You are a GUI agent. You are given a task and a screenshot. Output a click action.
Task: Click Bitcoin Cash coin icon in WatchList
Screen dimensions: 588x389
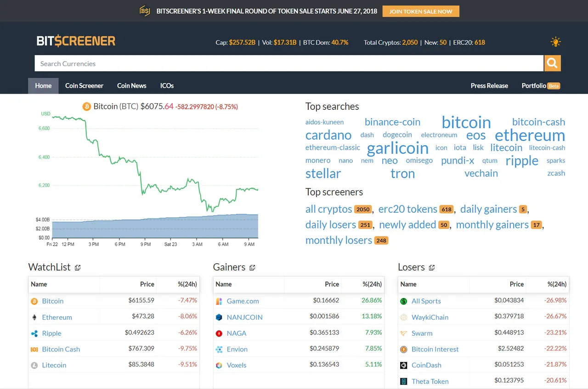tap(34, 350)
